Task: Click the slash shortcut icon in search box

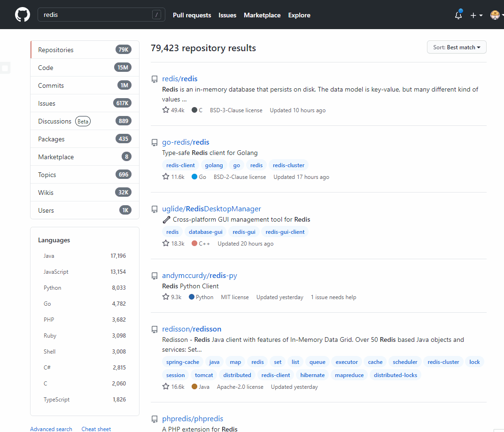Action: (x=157, y=15)
